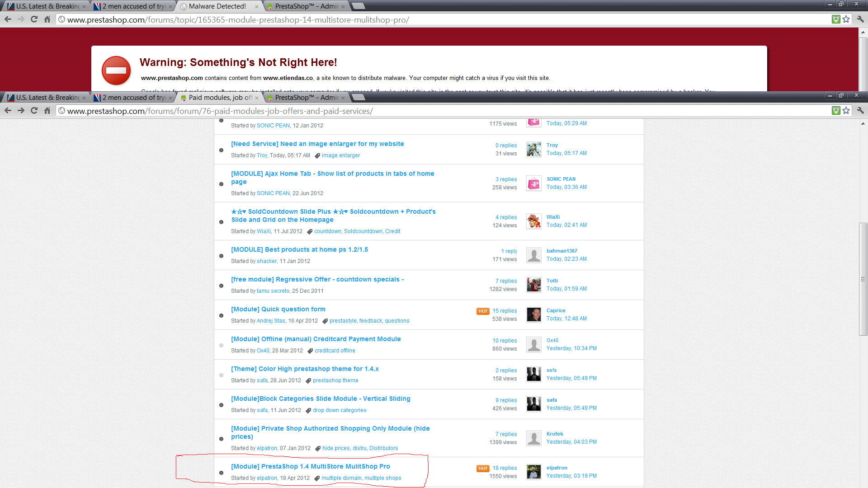The width and height of the screenshot is (868, 488).
Task: Click topic marker beside MultiStore MulitShop Pro
Action: tap(221, 473)
